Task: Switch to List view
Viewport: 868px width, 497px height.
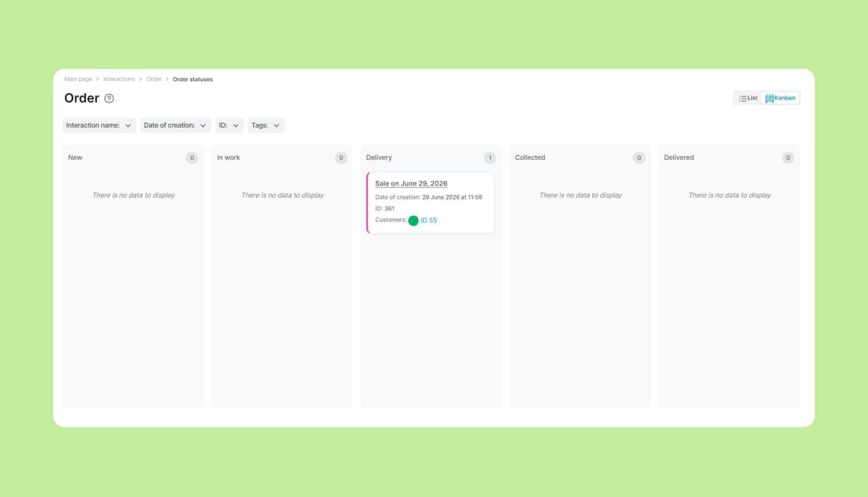Action: (x=748, y=98)
